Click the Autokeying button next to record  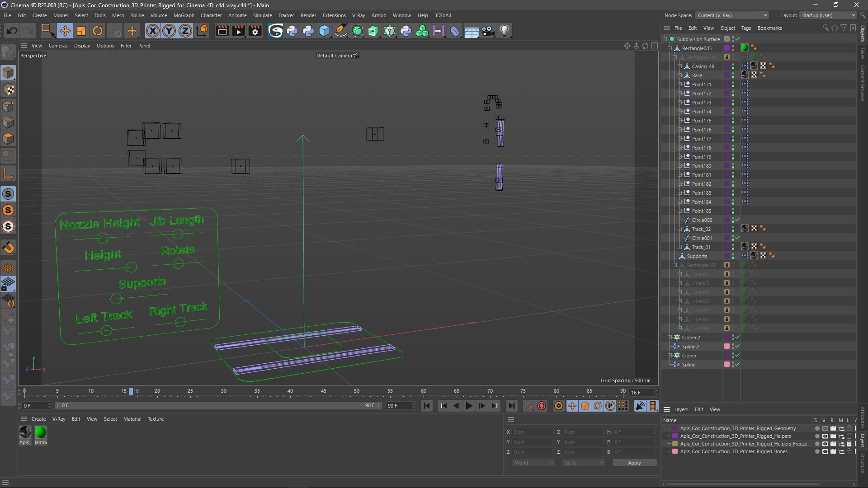(542, 406)
